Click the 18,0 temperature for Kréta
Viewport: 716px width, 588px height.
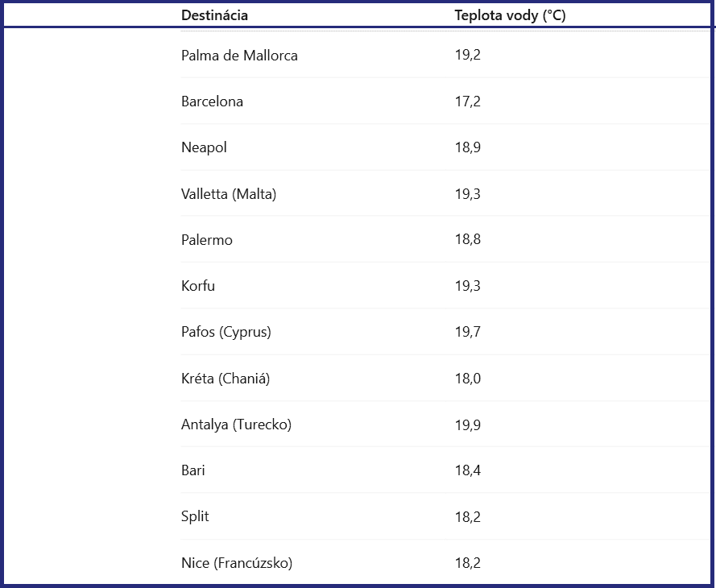point(467,379)
